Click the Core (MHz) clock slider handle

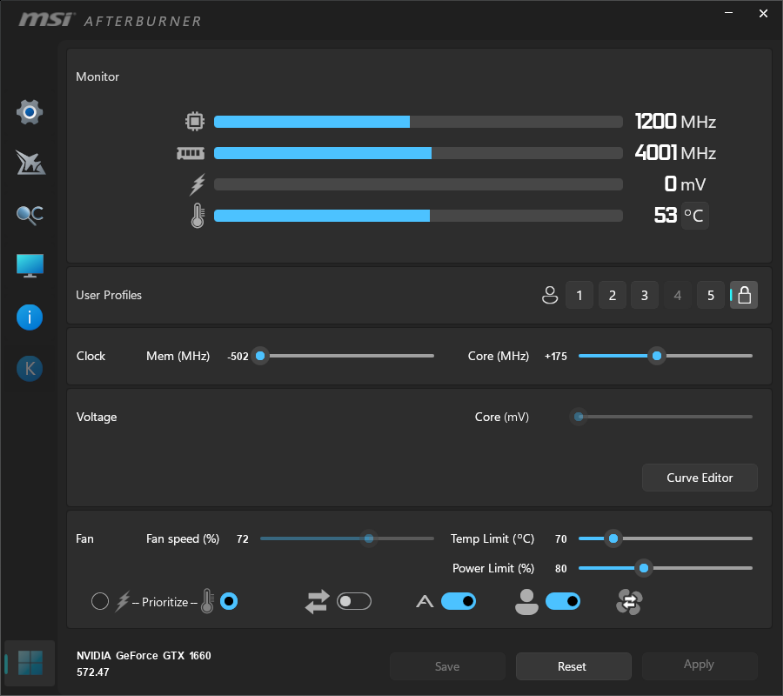[x=656, y=355]
